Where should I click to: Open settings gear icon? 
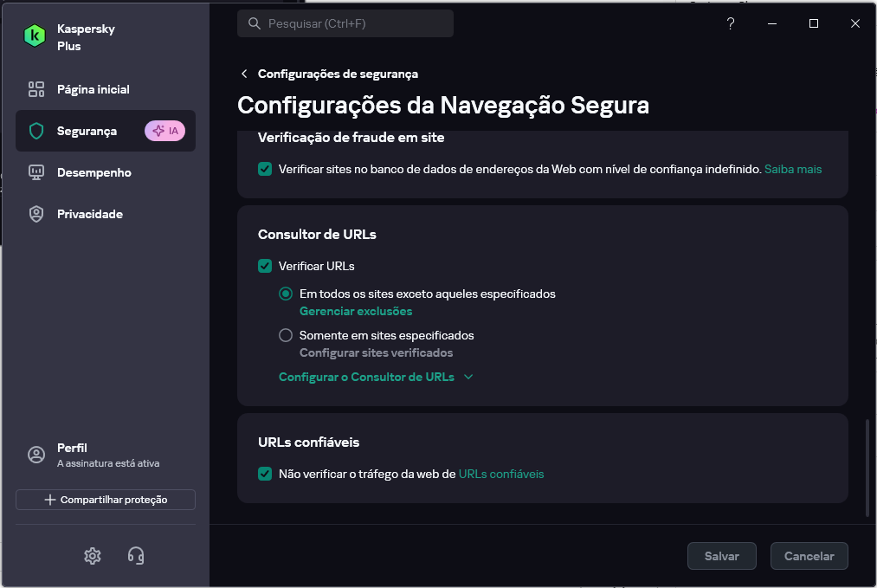click(93, 556)
